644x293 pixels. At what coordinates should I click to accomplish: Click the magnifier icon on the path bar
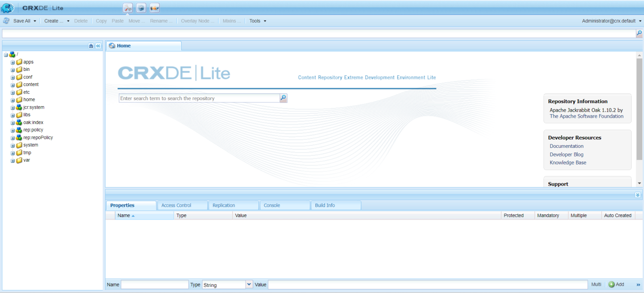point(639,33)
